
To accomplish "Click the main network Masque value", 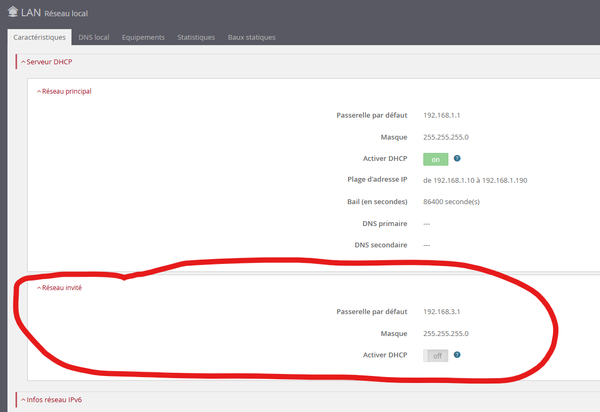I will [x=446, y=137].
